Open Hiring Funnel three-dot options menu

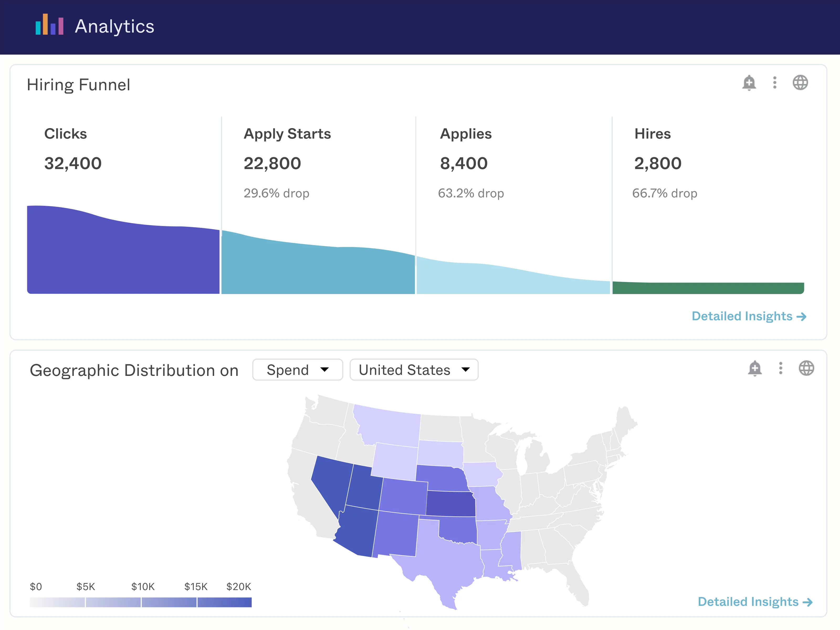tap(775, 83)
